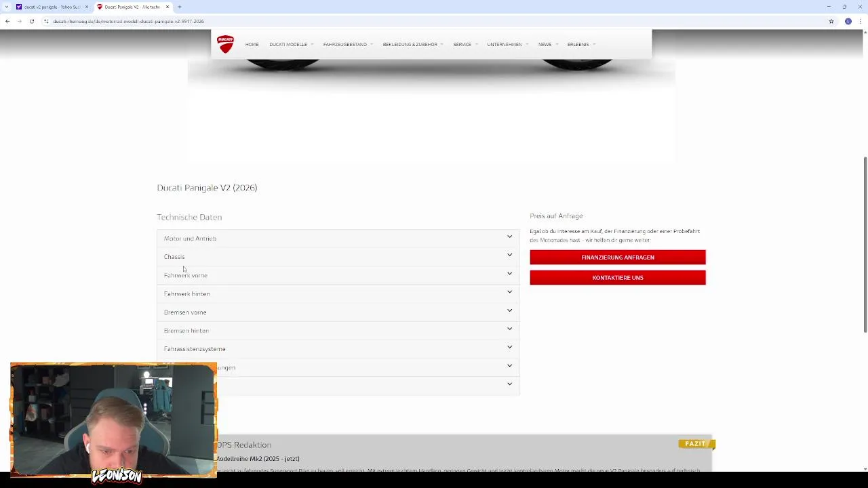Viewport: 868px width, 488px height.
Task: Go back with browser back arrow
Action: tap(7, 21)
